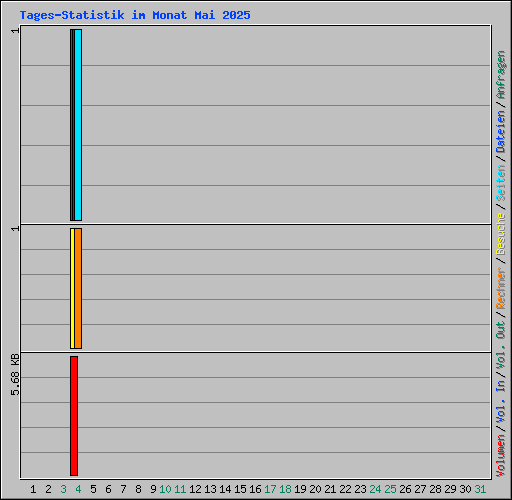Click day label 28 on the x-axis
The image size is (512, 500).
coord(435,489)
